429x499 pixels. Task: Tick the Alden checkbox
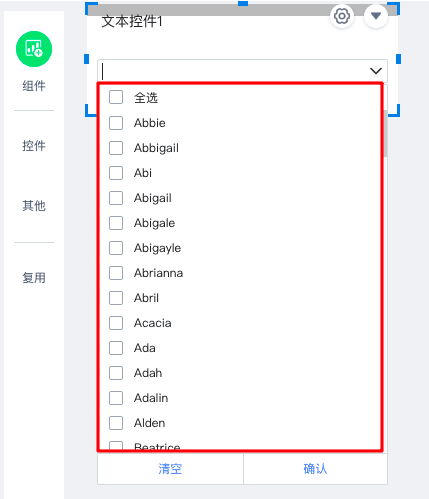116,423
